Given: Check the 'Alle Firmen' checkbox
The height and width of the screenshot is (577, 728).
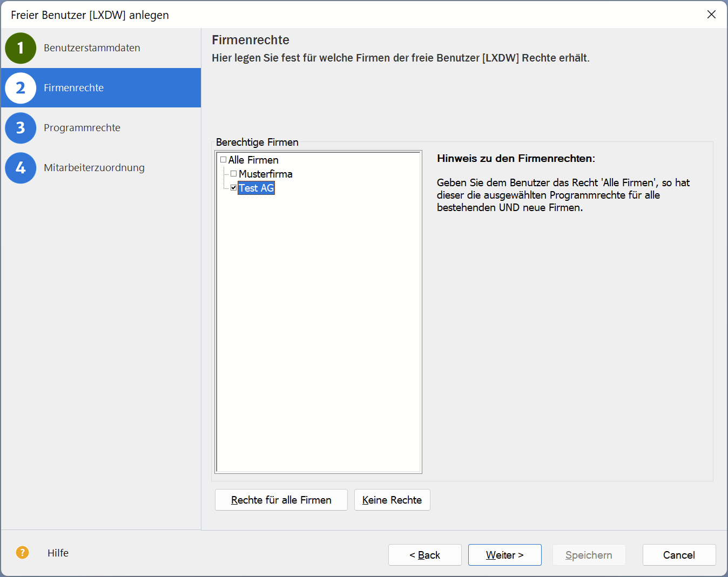Looking at the screenshot, I should (223, 160).
